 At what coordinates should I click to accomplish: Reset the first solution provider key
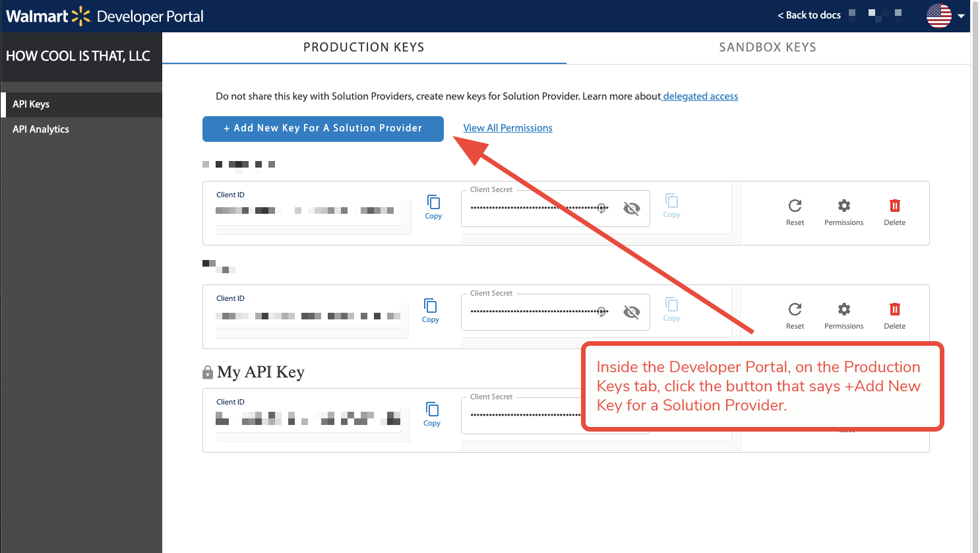pos(795,212)
